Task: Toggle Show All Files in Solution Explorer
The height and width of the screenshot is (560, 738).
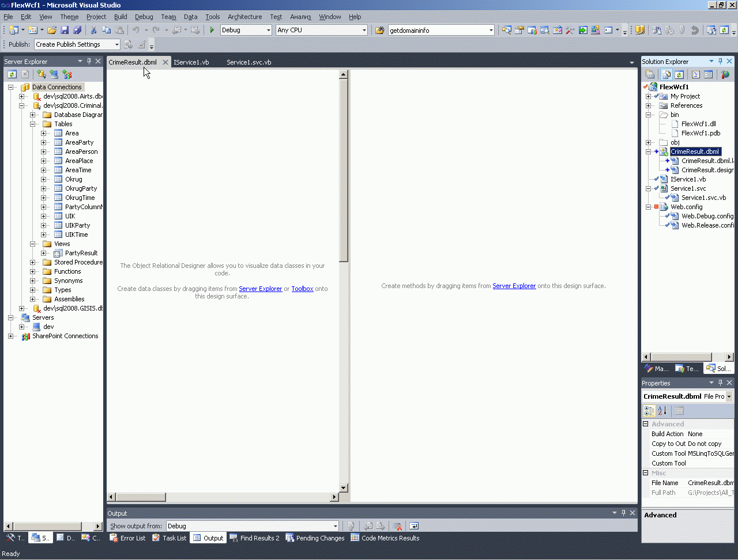Action: tap(667, 74)
